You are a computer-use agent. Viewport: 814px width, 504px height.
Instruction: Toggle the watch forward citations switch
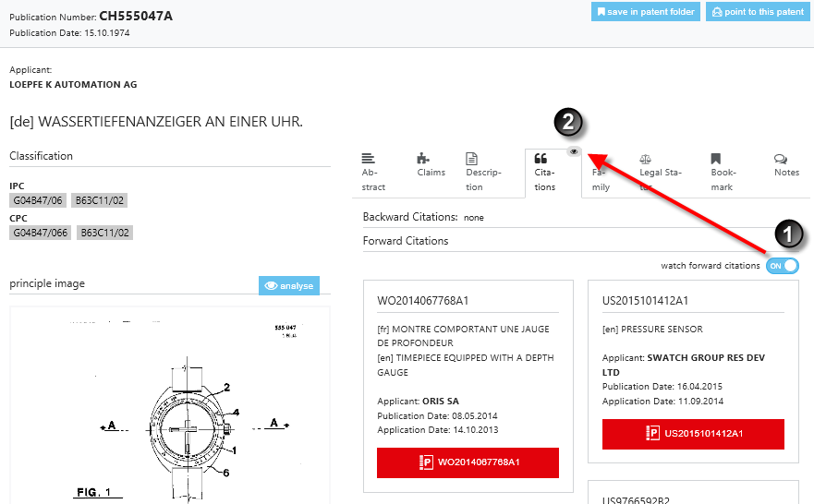point(782,266)
